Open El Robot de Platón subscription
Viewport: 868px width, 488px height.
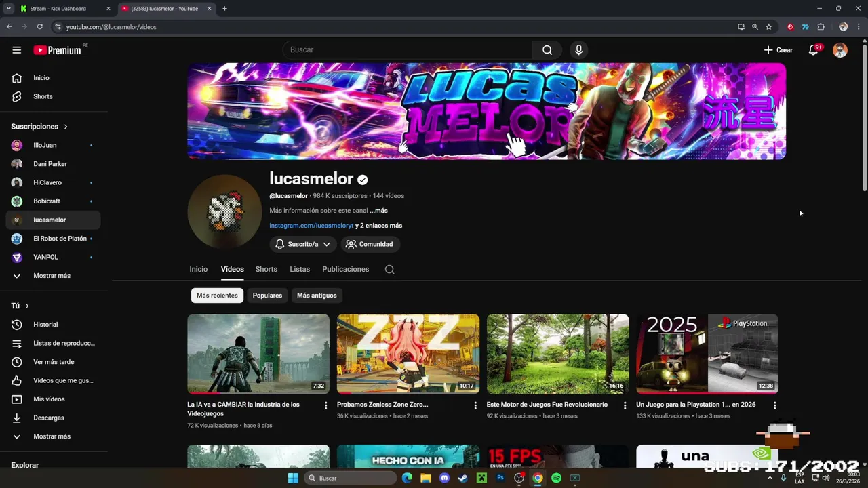pos(53,239)
